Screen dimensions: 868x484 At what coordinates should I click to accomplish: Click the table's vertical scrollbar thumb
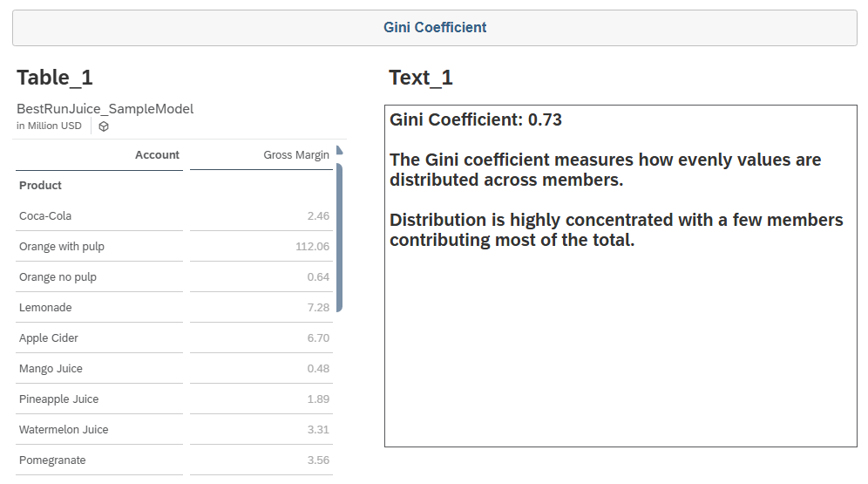coord(339,235)
